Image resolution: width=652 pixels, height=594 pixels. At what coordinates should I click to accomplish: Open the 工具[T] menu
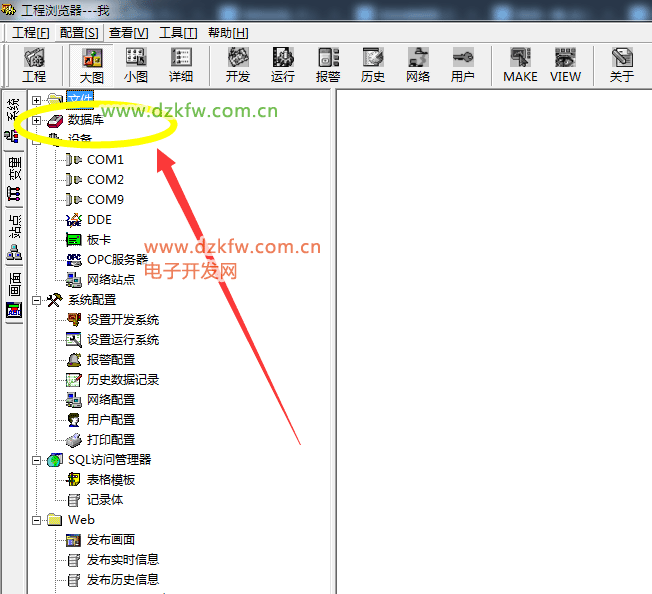coord(178,33)
